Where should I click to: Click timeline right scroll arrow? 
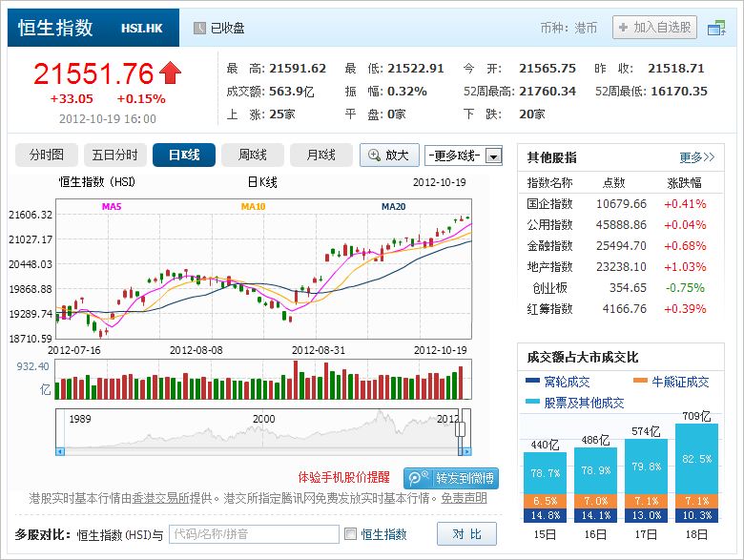466,451
